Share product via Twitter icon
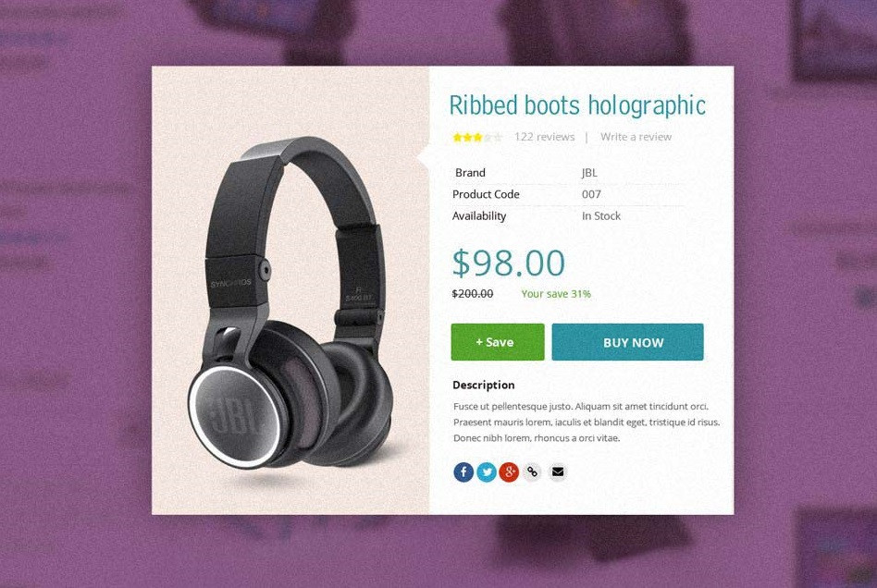 pos(487,472)
